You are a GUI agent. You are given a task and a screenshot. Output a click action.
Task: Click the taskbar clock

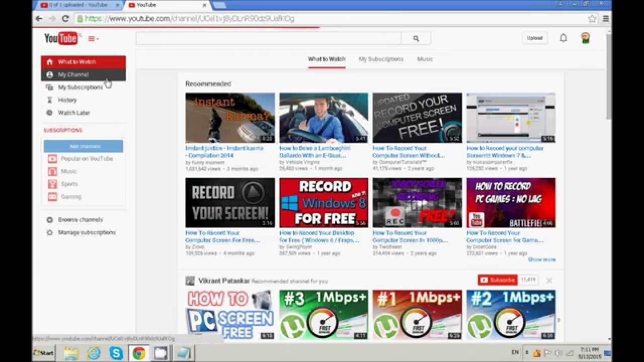point(589,353)
